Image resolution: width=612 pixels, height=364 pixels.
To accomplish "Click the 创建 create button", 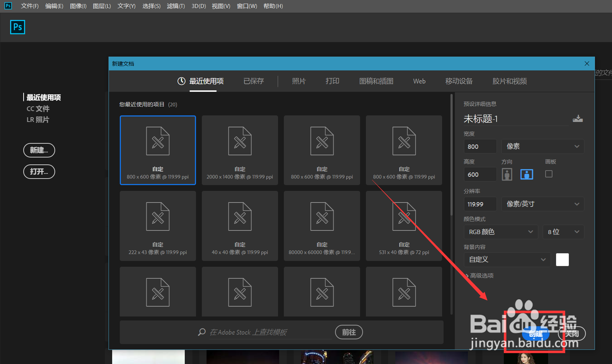I will pyautogui.click(x=536, y=334).
